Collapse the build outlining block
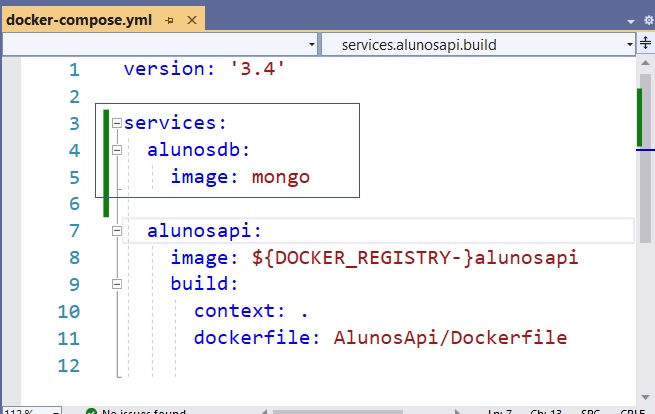Image resolution: width=655 pixels, height=414 pixels. pos(117,284)
